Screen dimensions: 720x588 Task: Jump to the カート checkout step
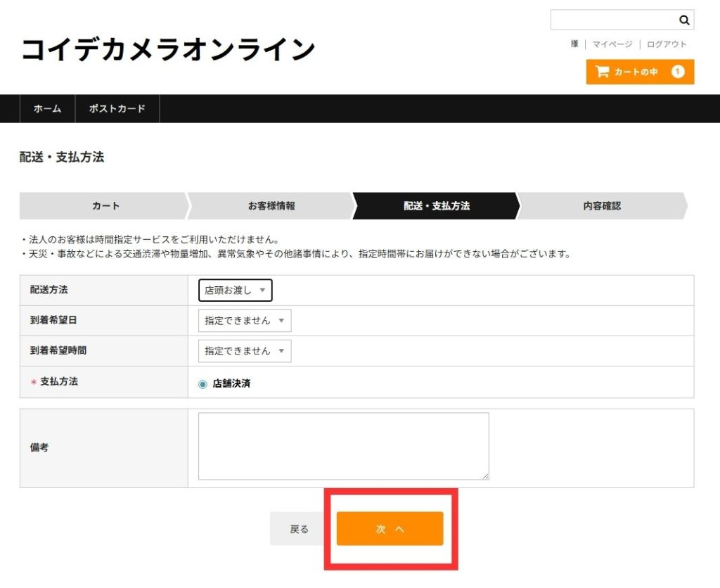point(105,206)
